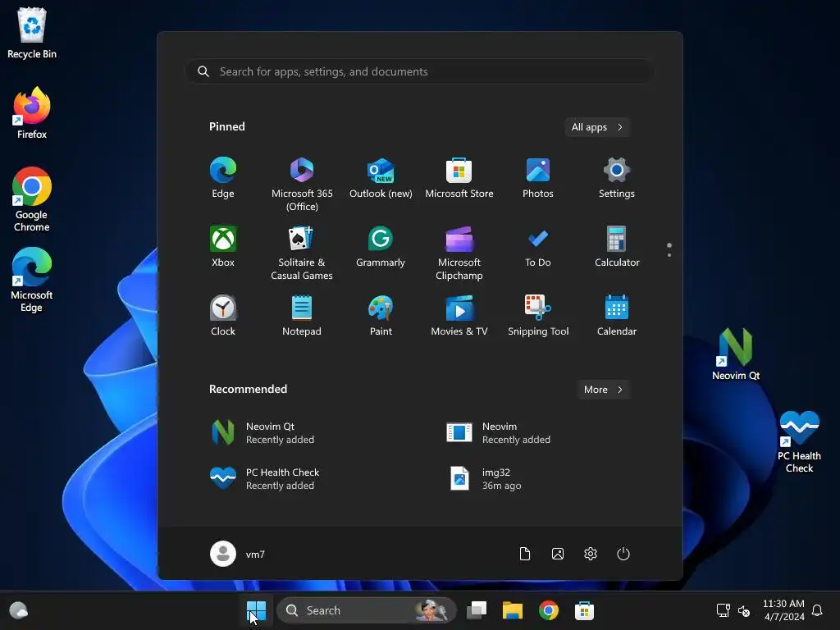840x630 pixels.
Task: Launch To Do app
Action: point(538,247)
